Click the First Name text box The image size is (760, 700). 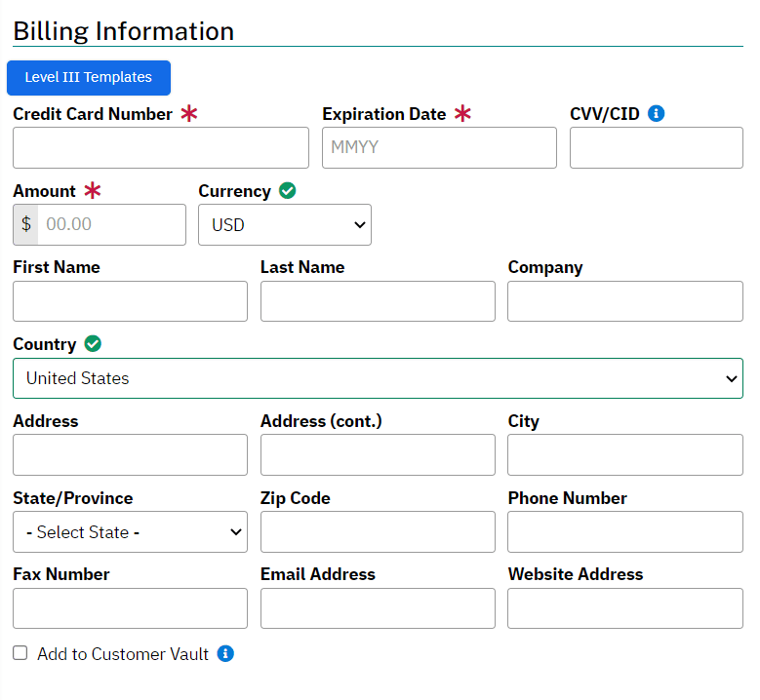click(130, 301)
